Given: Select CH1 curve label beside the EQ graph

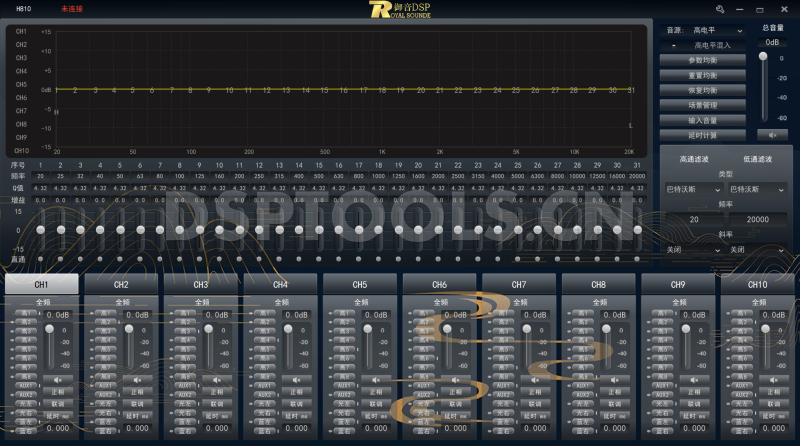Looking at the screenshot, I should click(x=21, y=31).
